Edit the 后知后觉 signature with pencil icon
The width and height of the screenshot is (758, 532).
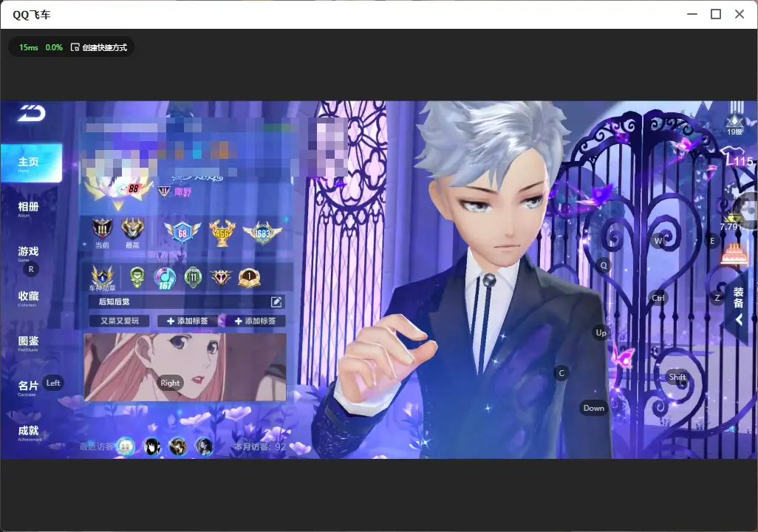[276, 302]
